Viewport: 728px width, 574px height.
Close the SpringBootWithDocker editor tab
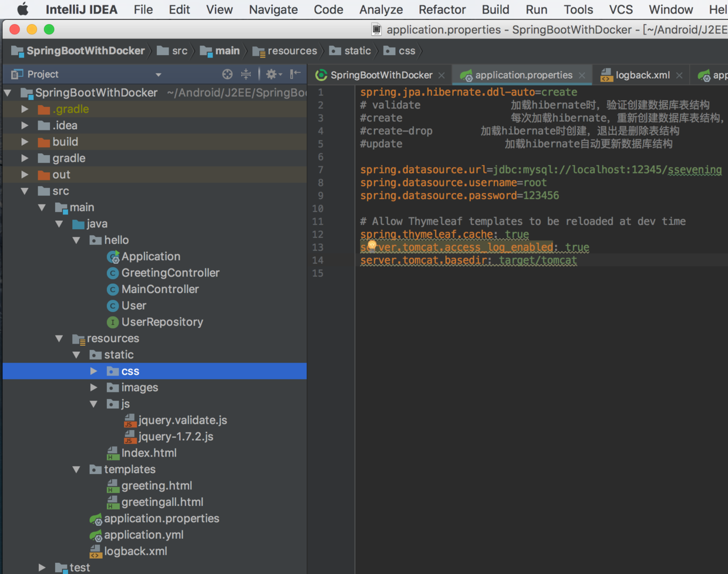click(441, 75)
